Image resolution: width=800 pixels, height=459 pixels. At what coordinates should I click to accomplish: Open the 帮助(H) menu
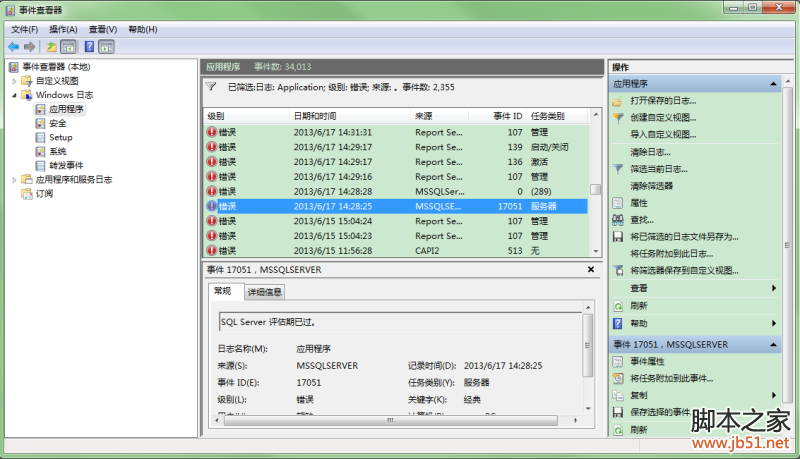143,30
